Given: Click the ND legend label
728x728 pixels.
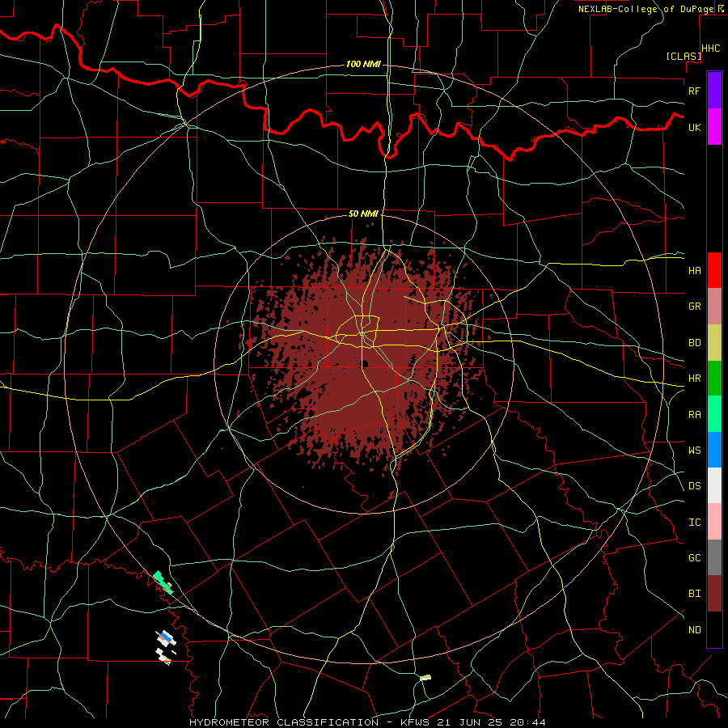Looking at the screenshot, I should [695, 630].
